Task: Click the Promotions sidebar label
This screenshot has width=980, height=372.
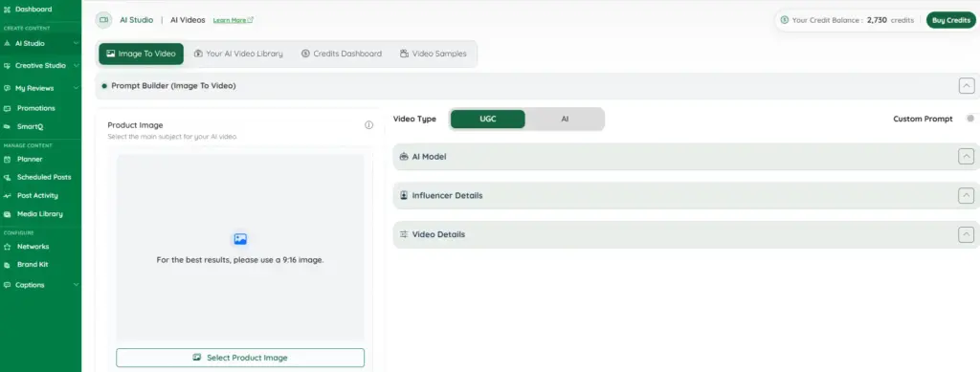Action: (x=36, y=108)
